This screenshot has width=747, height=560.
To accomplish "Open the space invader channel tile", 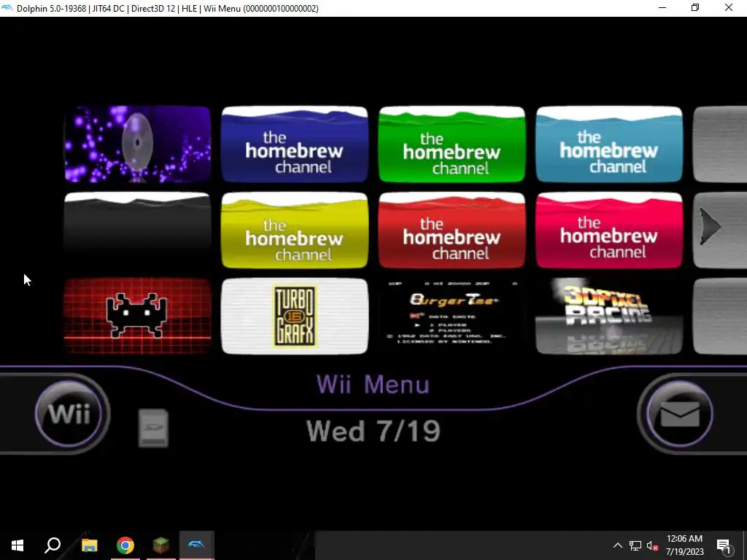I will tap(137, 316).
